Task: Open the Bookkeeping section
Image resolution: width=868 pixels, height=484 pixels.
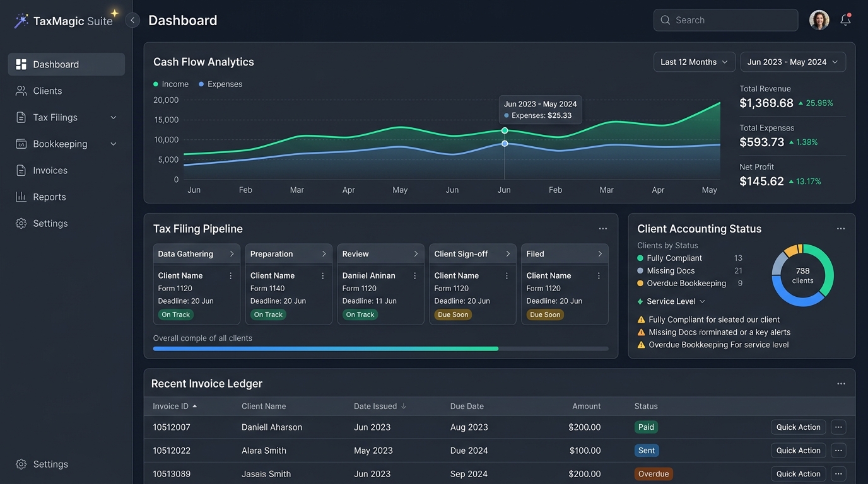Action: (66, 144)
